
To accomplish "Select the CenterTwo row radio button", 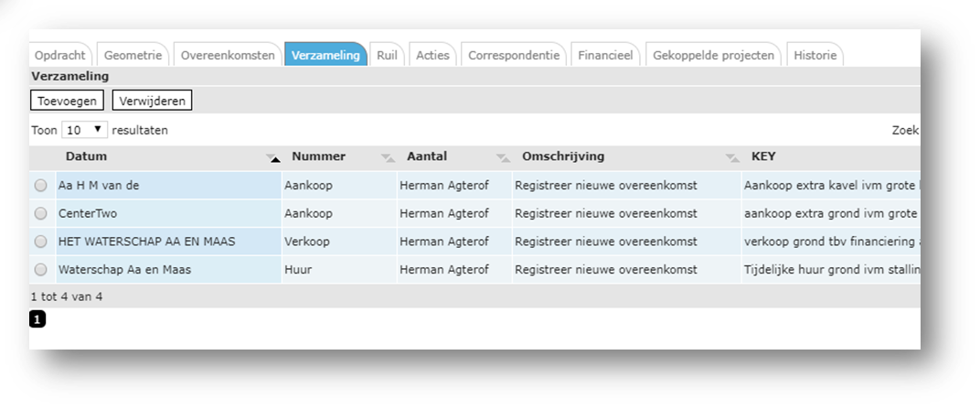I will pos(40,213).
